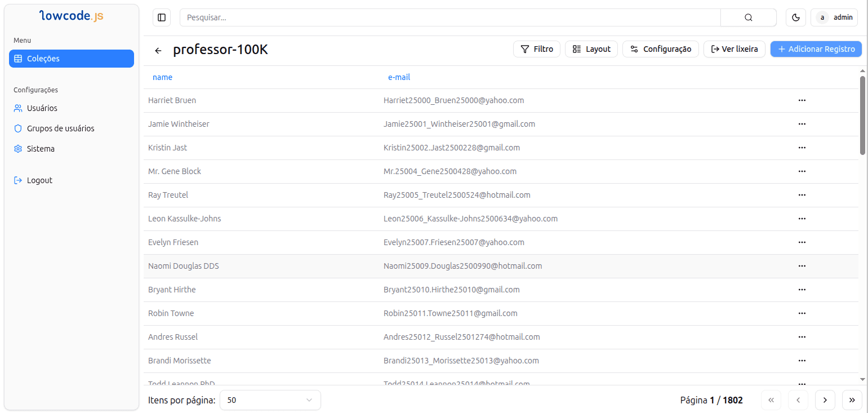Go to the last page with double-arrow
This screenshot has height=413, width=868.
tap(852, 400)
